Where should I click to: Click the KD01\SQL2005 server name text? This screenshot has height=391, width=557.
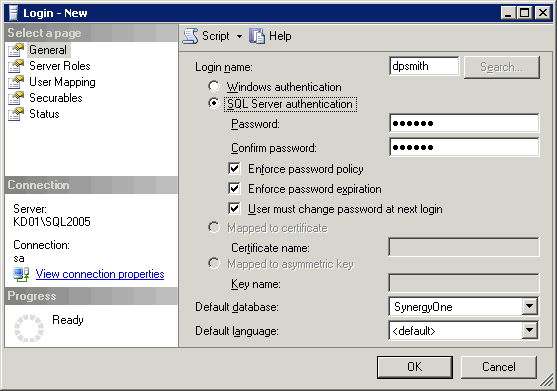(52, 222)
